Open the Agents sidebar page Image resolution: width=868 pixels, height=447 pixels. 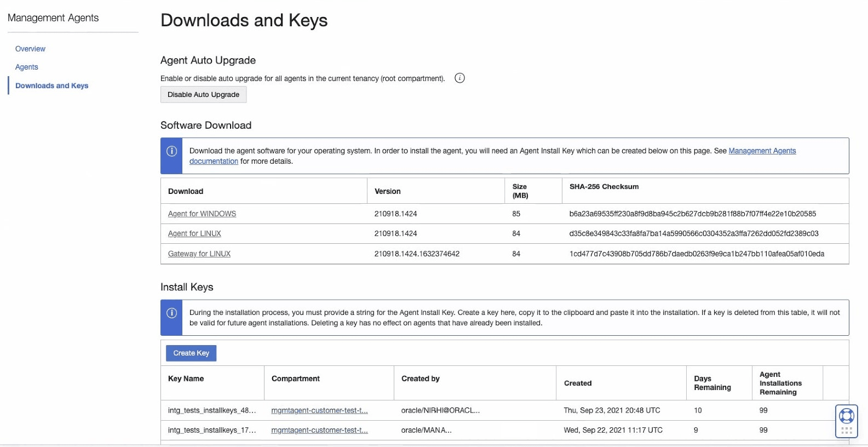coord(27,67)
